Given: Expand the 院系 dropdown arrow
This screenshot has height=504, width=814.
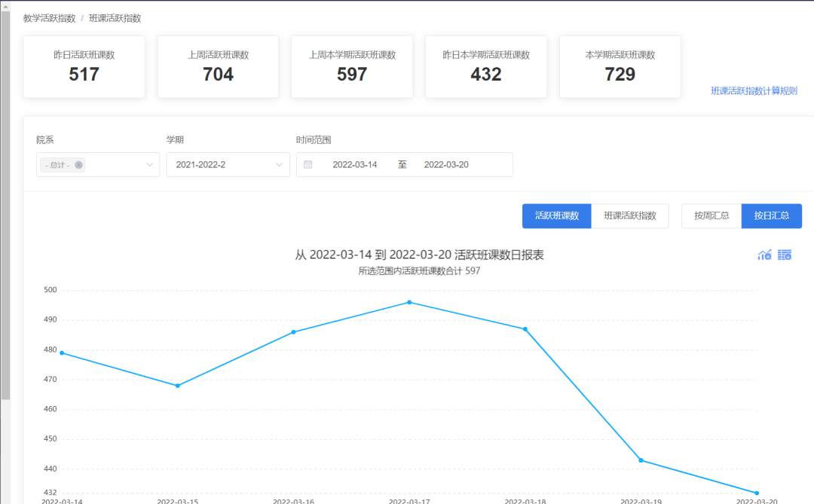Looking at the screenshot, I should pyautogui.click(x=149, y=165).
